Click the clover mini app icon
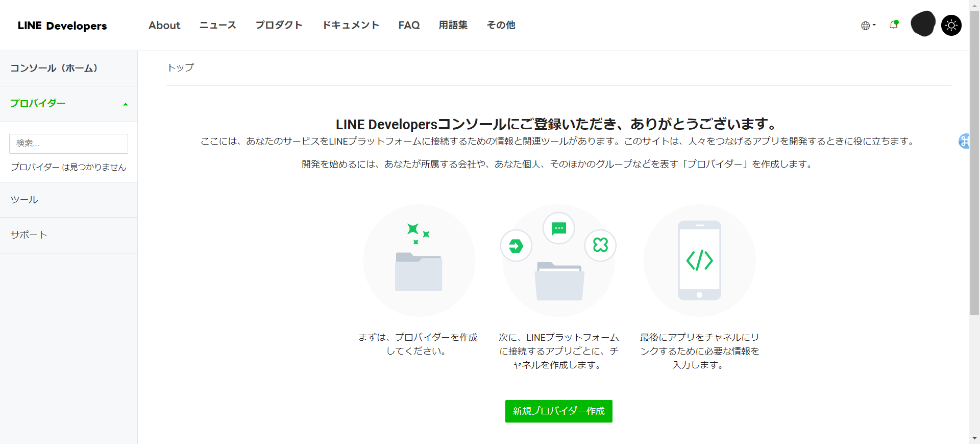Viewport: 980px width, 444px height. (x=600, y=245)
